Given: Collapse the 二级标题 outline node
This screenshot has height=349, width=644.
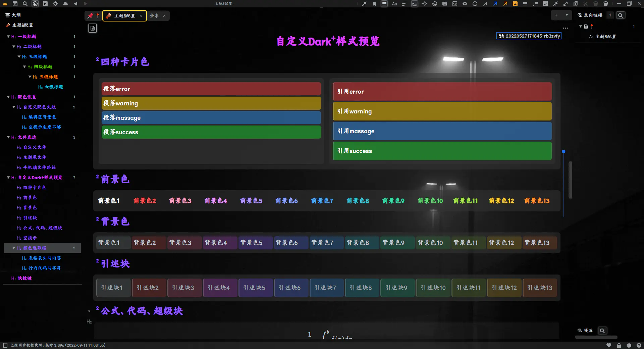Looking at the screenshot, I should point(14,47).
